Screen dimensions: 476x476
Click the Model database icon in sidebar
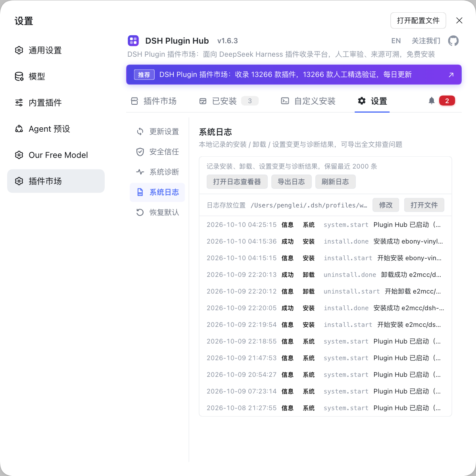coord(19,77)
